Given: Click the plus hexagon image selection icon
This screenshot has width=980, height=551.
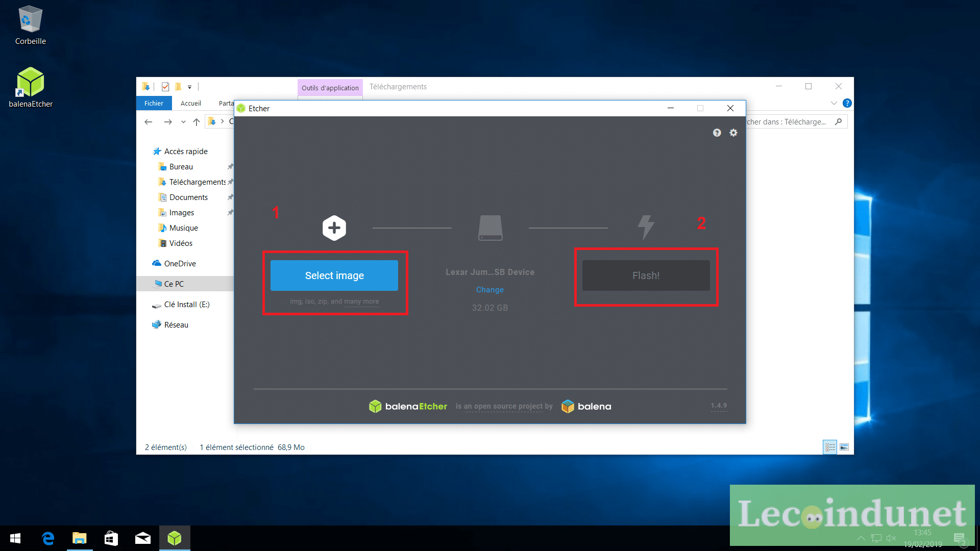Looking at the screenshot, I should click(334, 228).
